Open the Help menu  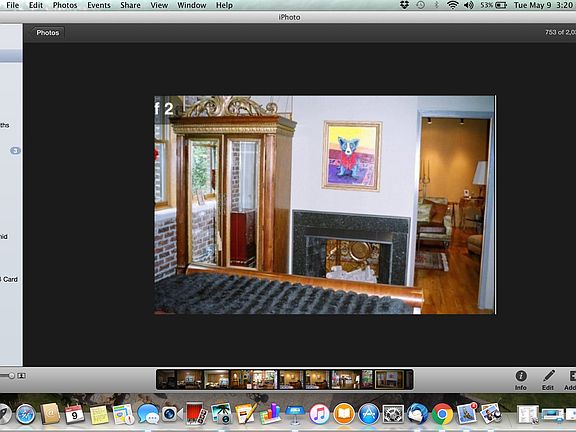point(224,5)
